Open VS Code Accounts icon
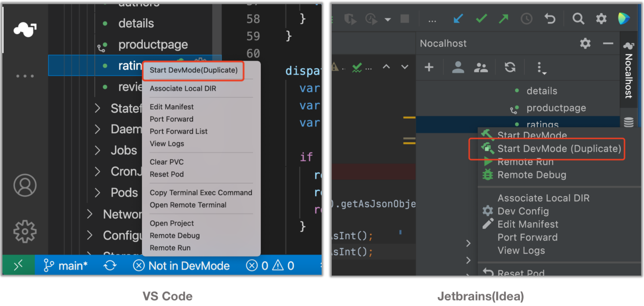 pos(25,185)
